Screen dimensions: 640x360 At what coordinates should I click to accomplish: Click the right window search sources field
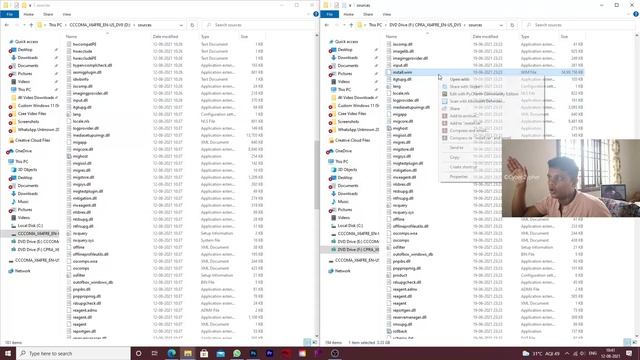[579, 25]
